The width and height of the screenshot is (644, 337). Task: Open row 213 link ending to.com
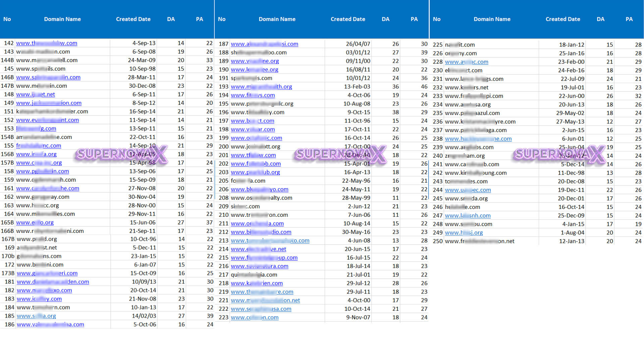pyautogui.click(x=270, y=241)
